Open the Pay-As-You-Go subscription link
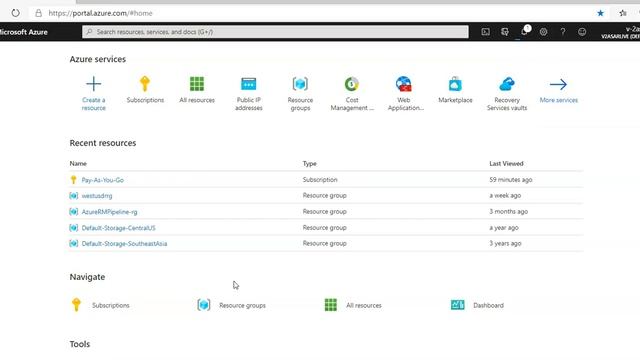 [102, 180]
